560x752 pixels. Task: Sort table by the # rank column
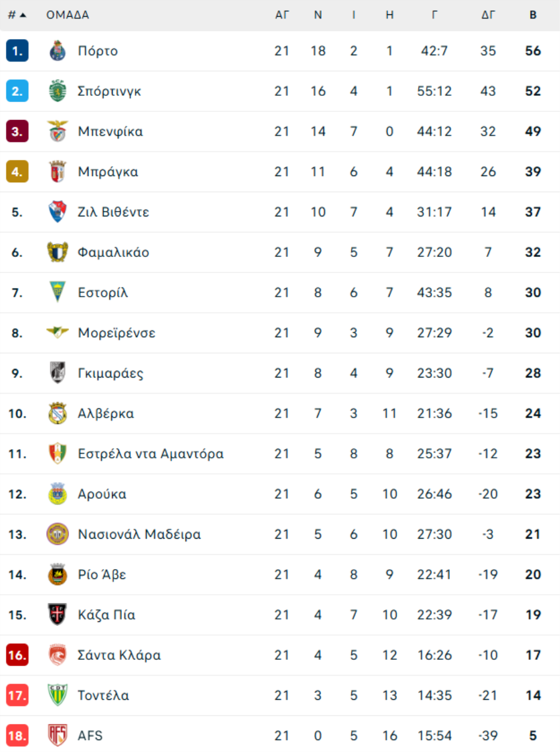17,15
